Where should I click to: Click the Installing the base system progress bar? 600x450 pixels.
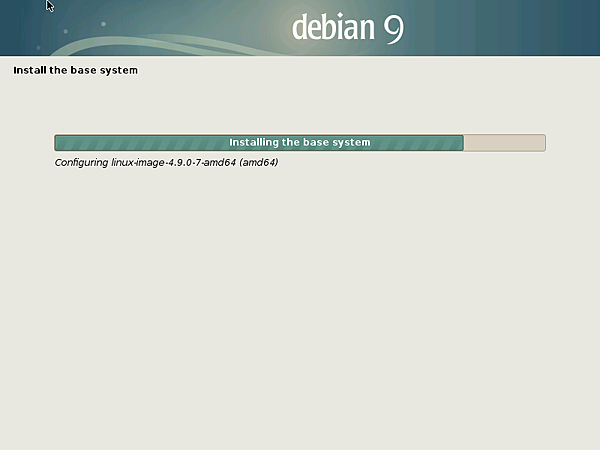point(300,143)
